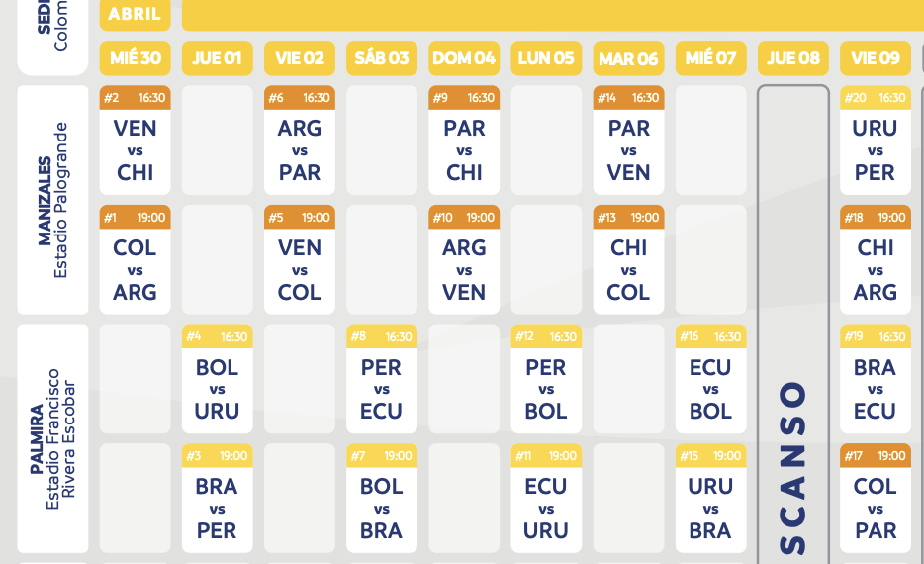Select match #5 VEN vs COL
This screenshot has height=564, width=924.
pyautogui.click(x=300, y=260)
